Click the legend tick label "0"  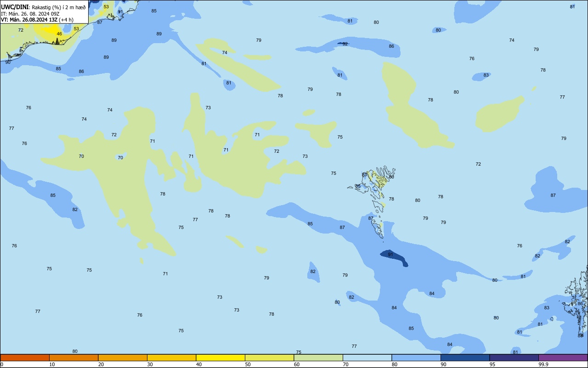click(2, 364)
